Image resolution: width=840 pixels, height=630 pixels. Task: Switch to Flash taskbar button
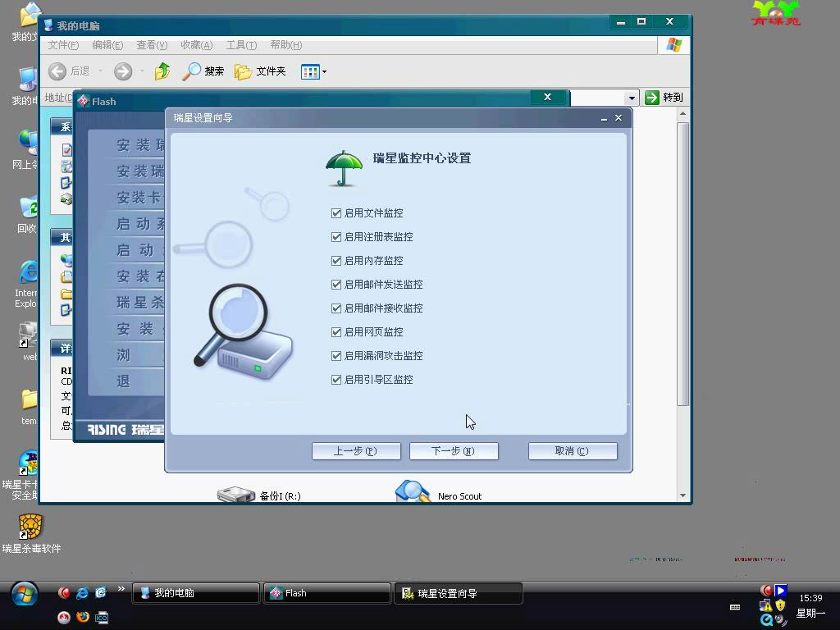pos(326,593)
